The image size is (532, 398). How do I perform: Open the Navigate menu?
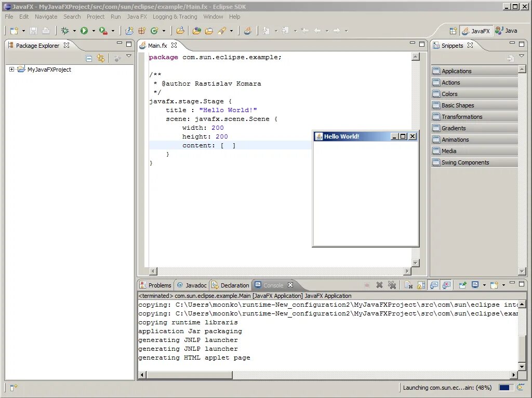tap(46, 17)
